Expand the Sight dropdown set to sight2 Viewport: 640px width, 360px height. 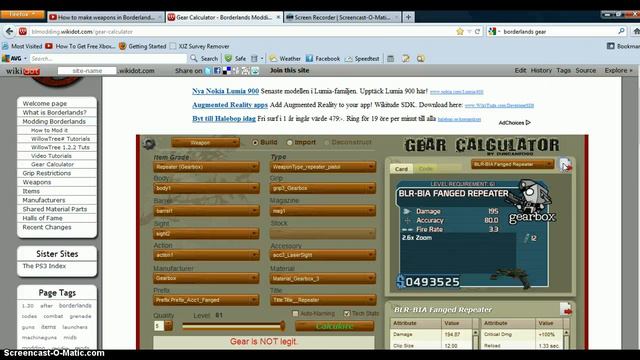[x=206, y=233]
